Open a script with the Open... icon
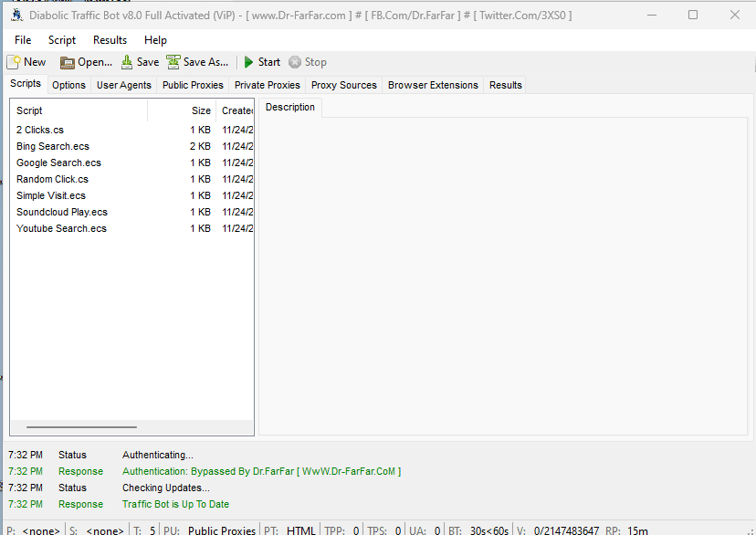 (68, 62)
